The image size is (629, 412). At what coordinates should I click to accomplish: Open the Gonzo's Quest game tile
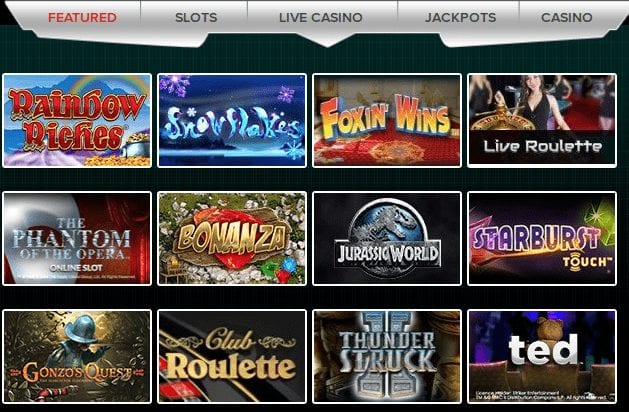(x=77, y=357)
